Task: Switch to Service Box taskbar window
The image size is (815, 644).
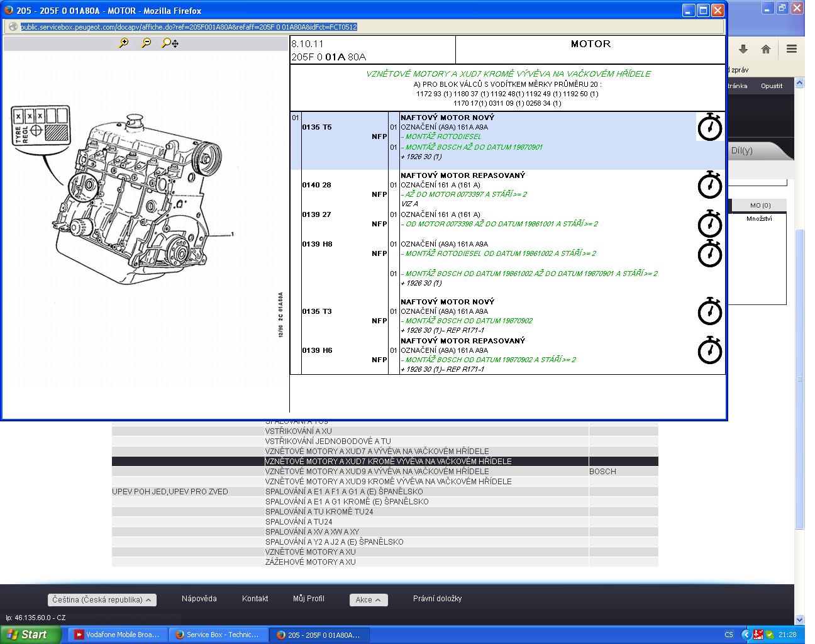Action: [218, 635]
